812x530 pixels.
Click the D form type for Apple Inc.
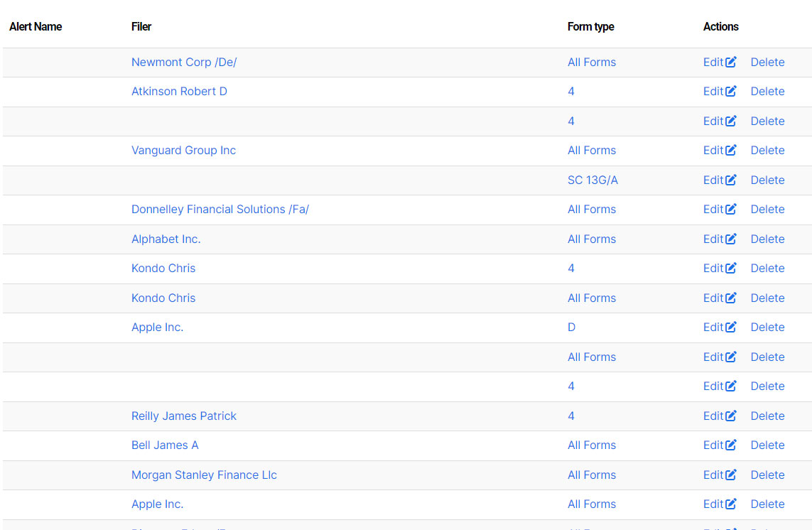tap(571, 327)
